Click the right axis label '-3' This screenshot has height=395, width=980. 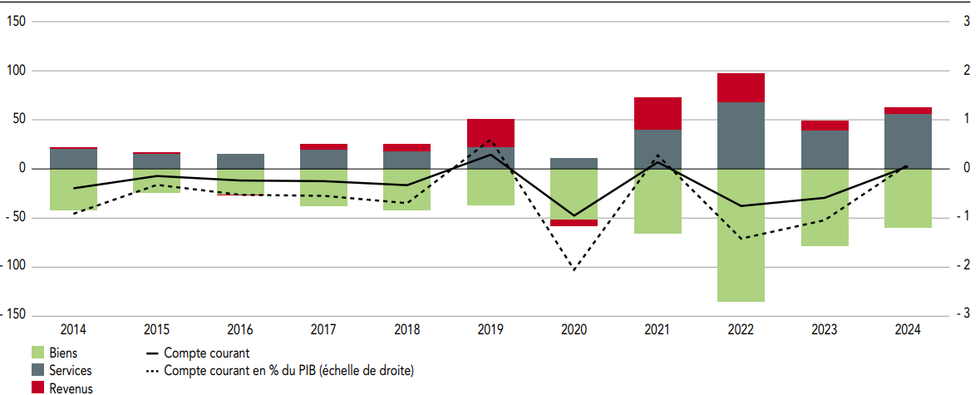click(966, 314)
